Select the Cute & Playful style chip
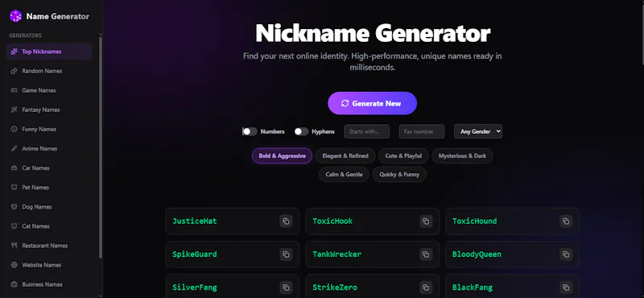This screenshot has width=644, height=298. [x=403, y=155]
